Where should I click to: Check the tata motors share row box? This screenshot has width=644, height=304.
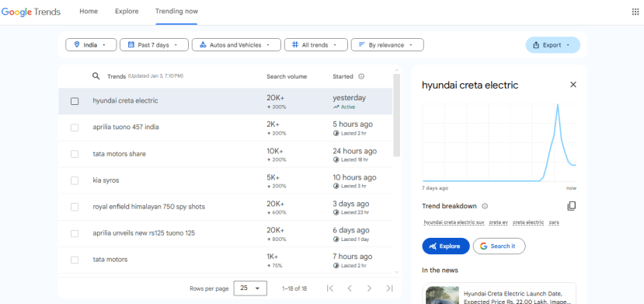pyautogui.click(x=75, y=154)
